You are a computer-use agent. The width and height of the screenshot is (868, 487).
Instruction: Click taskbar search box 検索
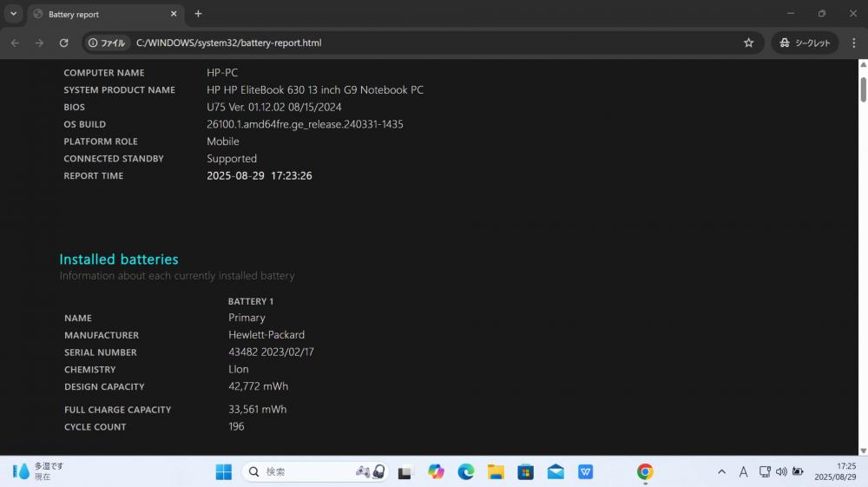coord(316,471)
